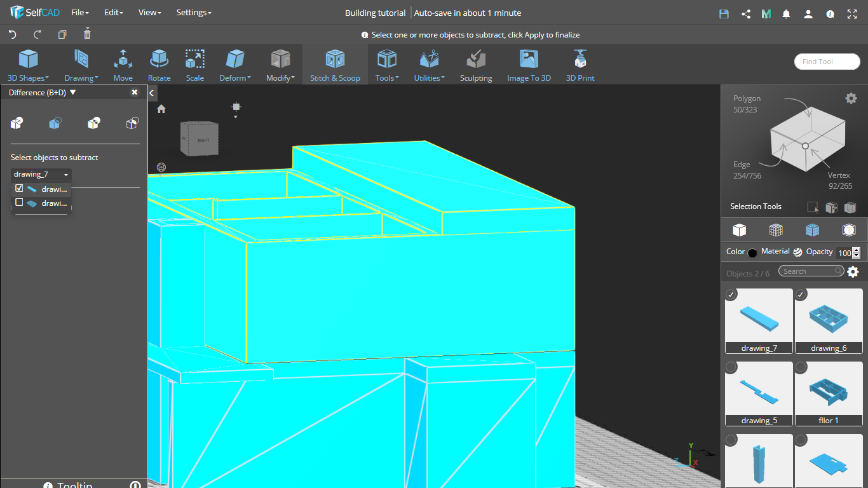Image resolution: width=868 pixels, height=488 pixels.
Task: Toggle selection circle on drawing_5 thumbnail
Action: [x=731, y=367]
